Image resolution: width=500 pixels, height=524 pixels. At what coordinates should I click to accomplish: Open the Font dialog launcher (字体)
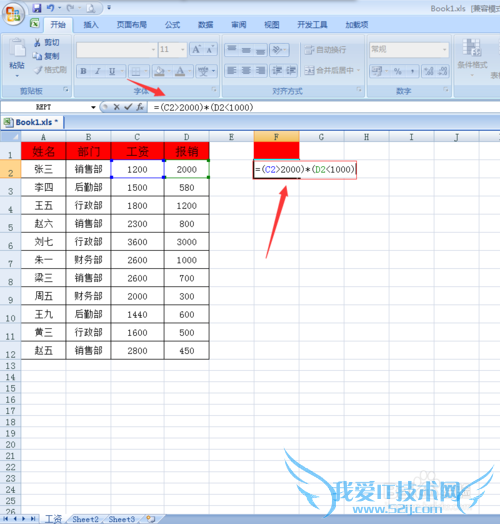tap(214, 90)
